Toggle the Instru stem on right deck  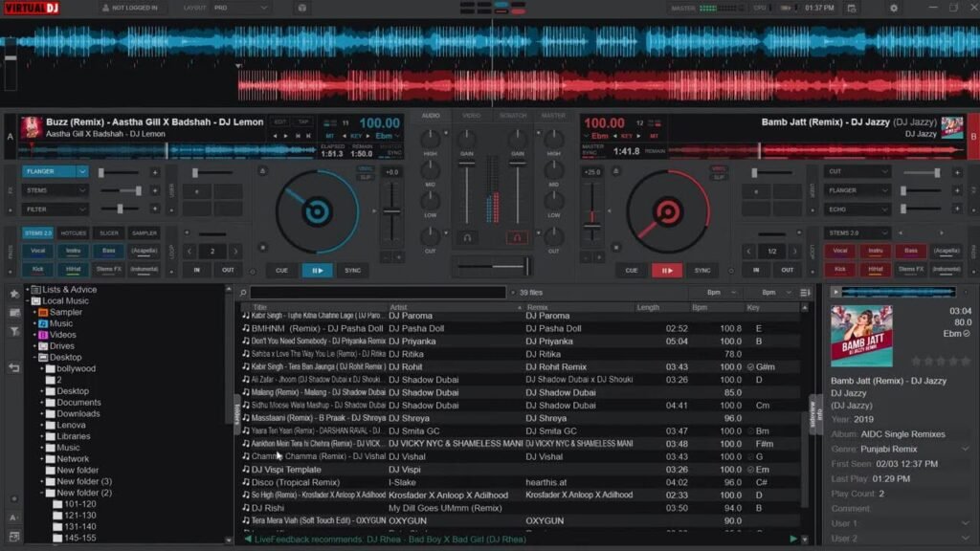click(x=875, y=251)
